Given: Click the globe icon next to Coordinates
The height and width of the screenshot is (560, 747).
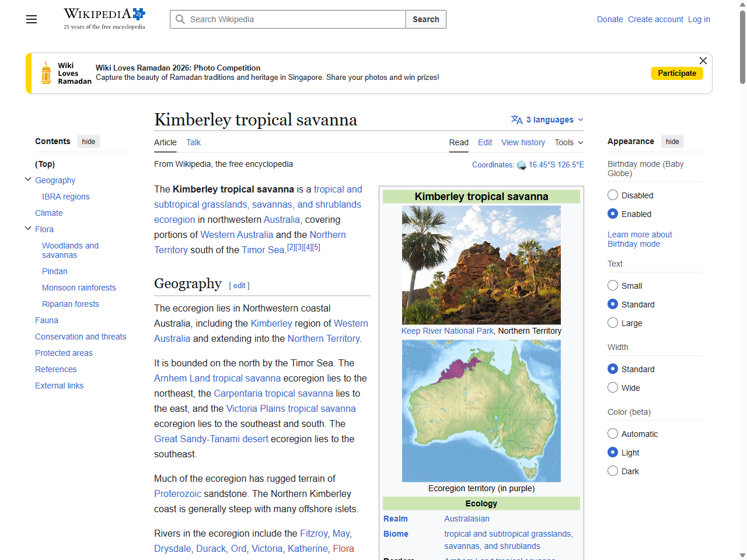Looking at the screenshot, I should coord(522,165).
